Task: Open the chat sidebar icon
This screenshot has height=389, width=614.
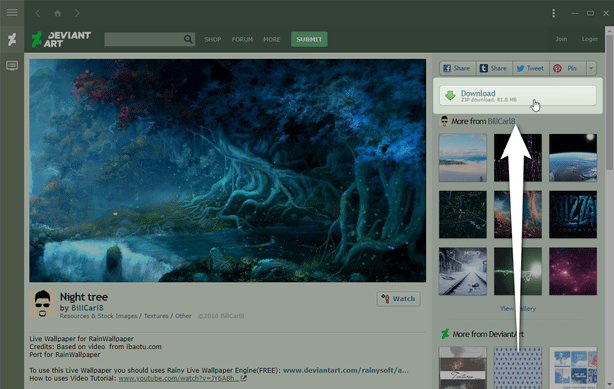Action: [x=12, y=65]
